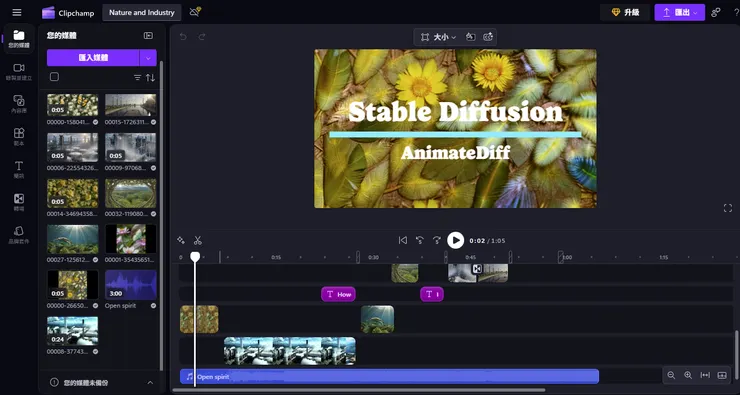Image resolution: width=740 pixels, height=395 pixels.
Task: Open the 錄製並建立 camera tab
Action: tap(19, 71)
